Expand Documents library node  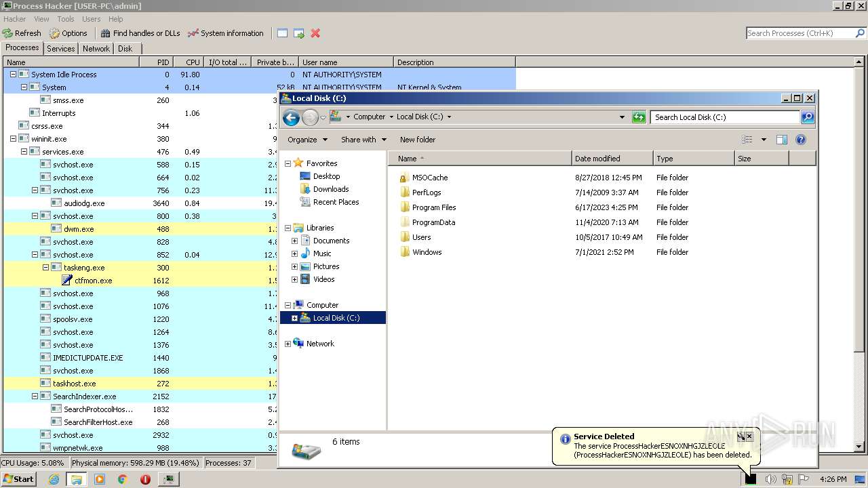click(294, 241)
